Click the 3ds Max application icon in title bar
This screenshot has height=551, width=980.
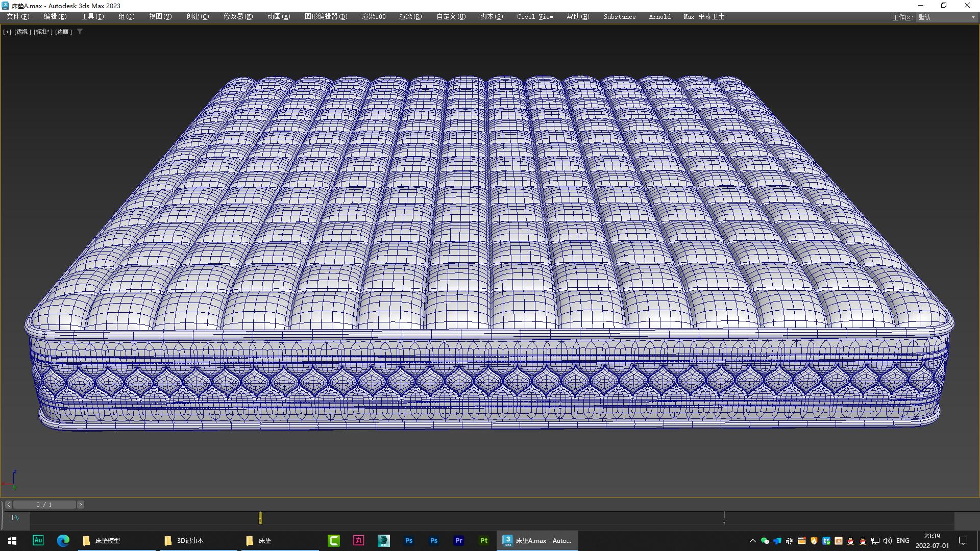point(5,6)
